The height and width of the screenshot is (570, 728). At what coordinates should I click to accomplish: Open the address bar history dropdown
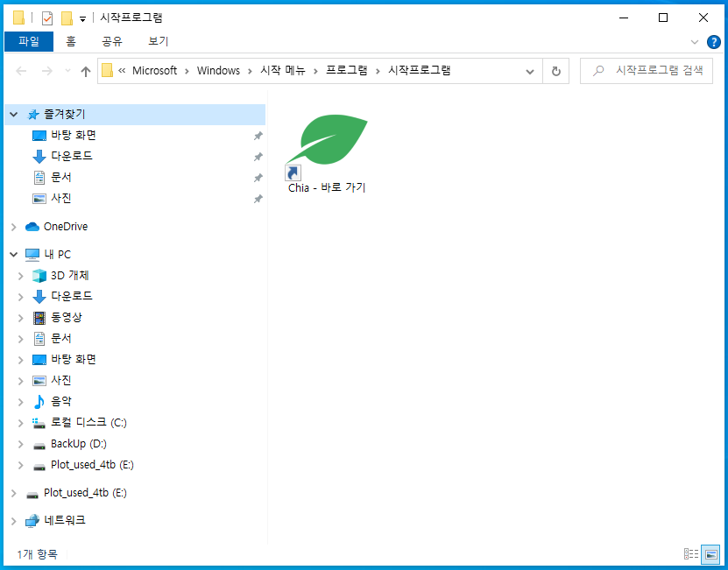[x=529, y=72]
